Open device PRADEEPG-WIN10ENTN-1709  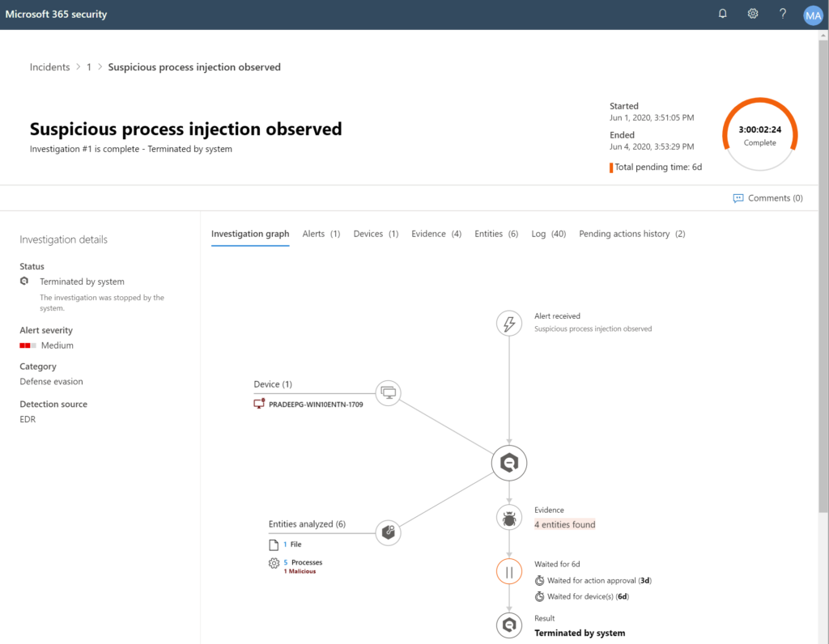[x=316, y=405]
